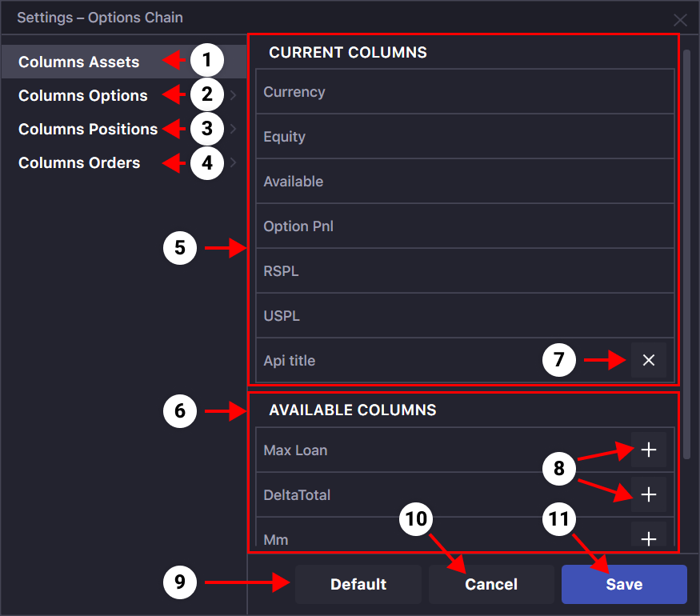
Task: Close the Options Chain settings dialog
Action: pos(680,20)
